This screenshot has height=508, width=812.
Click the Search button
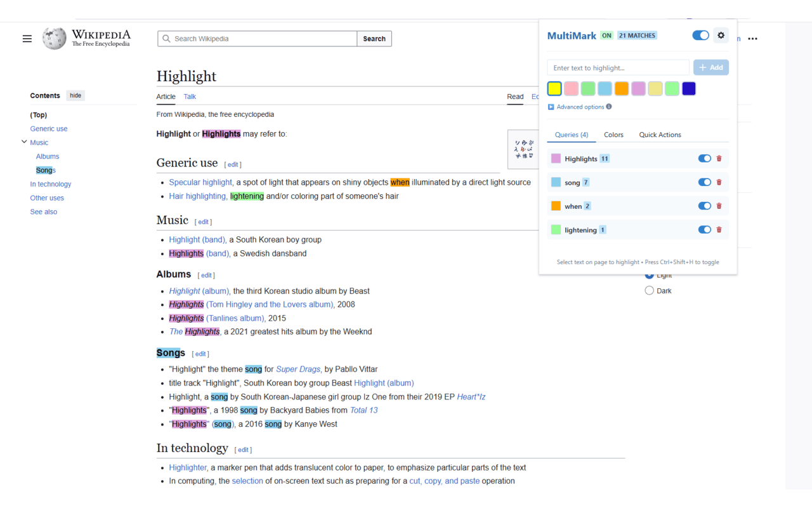pos(374,39)
